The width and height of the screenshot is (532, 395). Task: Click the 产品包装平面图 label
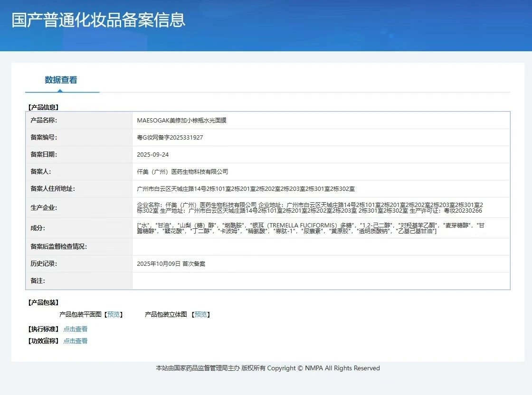click(x=80, y=314)
